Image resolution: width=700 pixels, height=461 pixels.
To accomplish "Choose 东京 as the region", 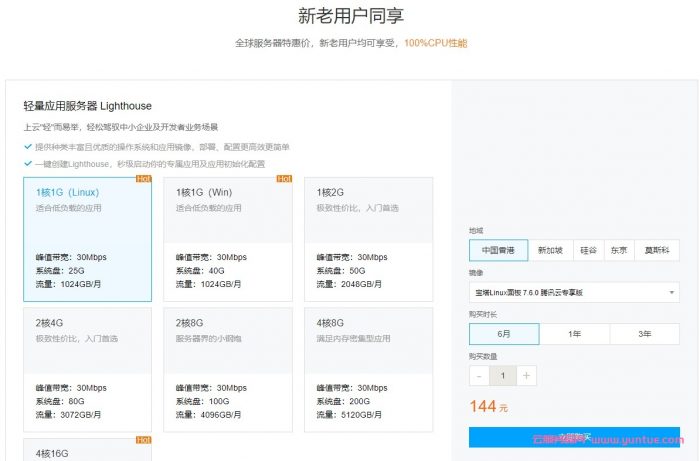I will pos(620,250).
